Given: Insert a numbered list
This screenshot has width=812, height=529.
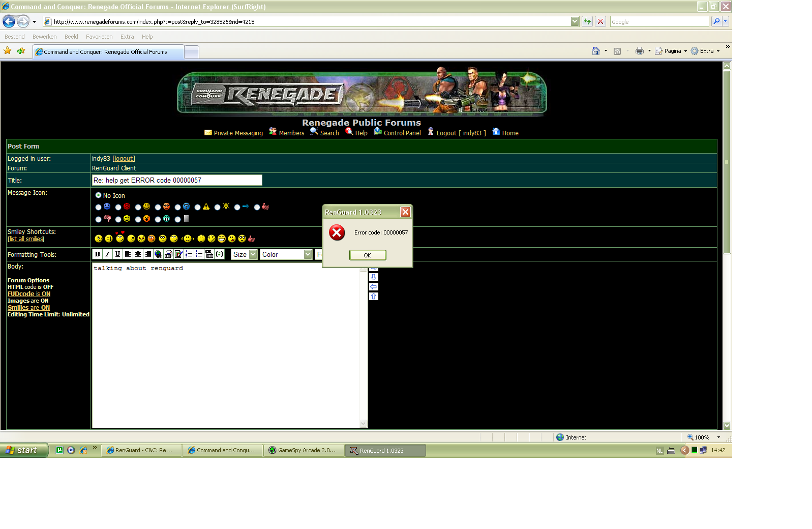Looking at the screenshot, I should [x=189, y=254].
